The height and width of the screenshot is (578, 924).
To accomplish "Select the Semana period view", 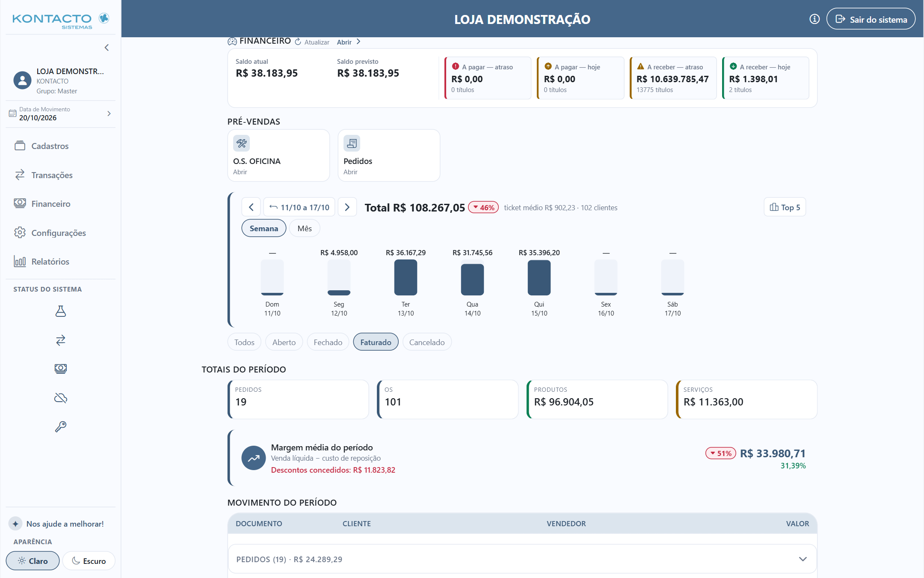I will click(x=264, y=228).
